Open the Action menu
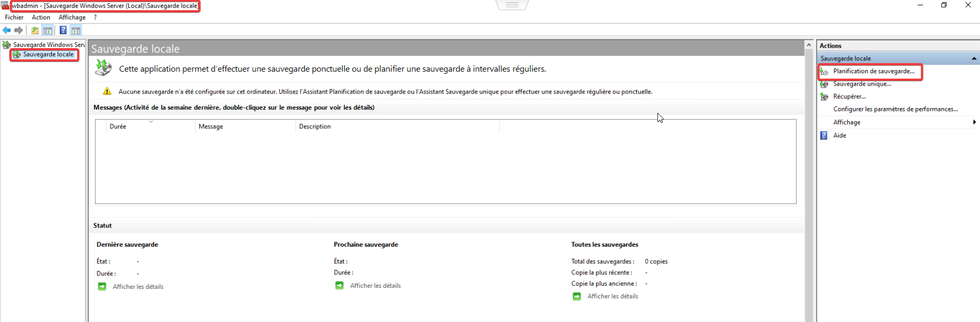This screenshot has height=322, width=980. pos(41,17)
